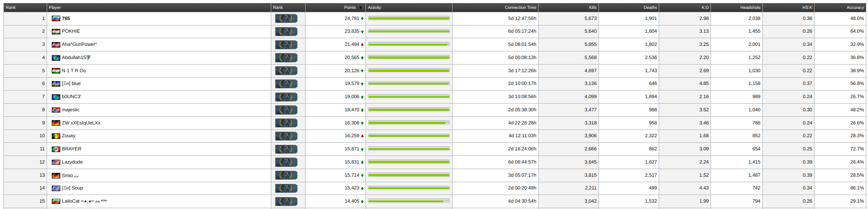The width and height of the screenshot is (868, 209).
Task: Click HS:K value 0.37
Action: point(808,84)
